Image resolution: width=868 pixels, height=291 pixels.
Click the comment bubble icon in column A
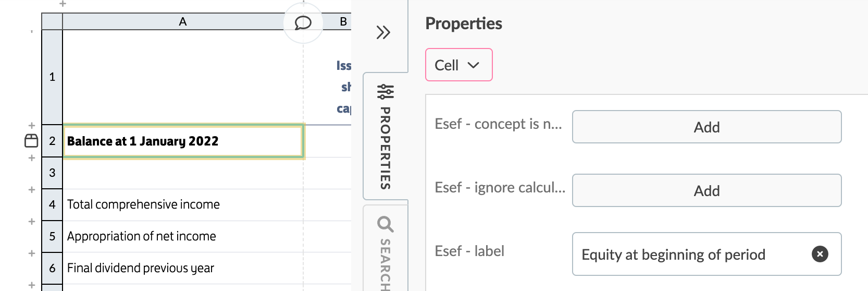pyautogui.click(x=303, y=22)
